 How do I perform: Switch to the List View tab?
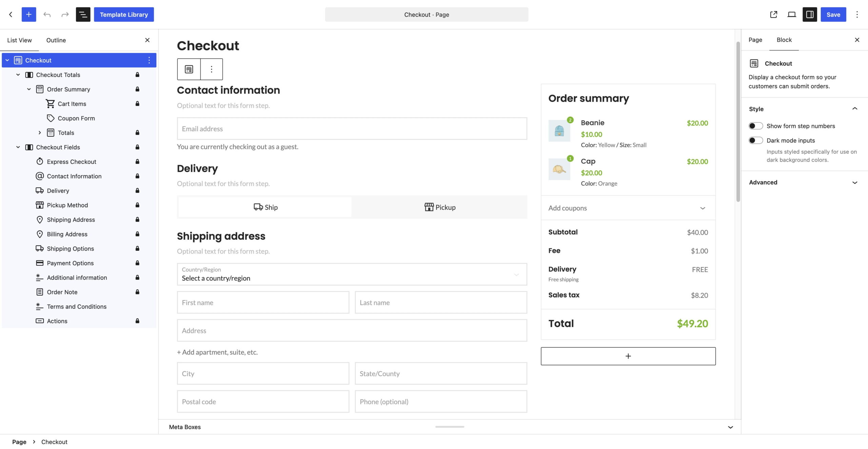point(19,40)
